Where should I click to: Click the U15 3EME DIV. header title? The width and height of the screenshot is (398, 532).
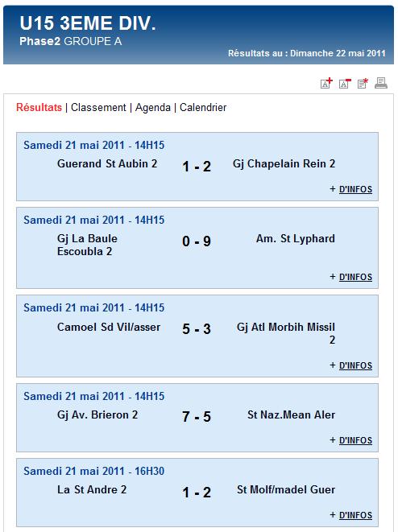88,23
